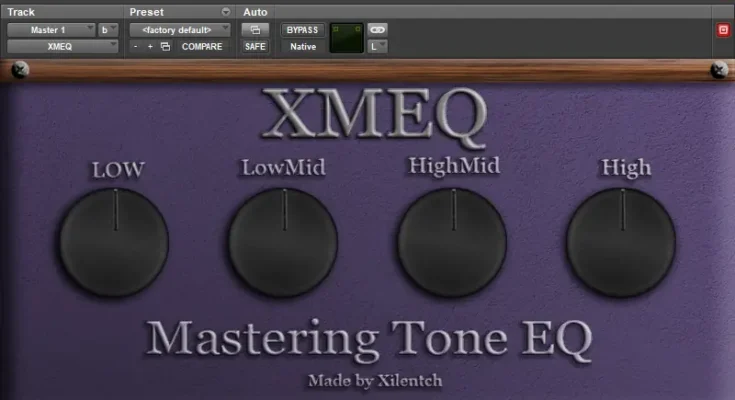This screenshot has width=735, height=400.
Task: Click the LOW band knob
Action: (114, 242)
